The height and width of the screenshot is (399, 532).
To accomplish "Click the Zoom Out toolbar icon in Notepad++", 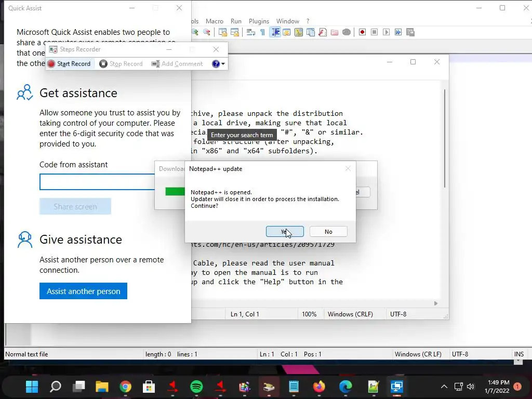I will pyautogui.click(x=206, y=32).
